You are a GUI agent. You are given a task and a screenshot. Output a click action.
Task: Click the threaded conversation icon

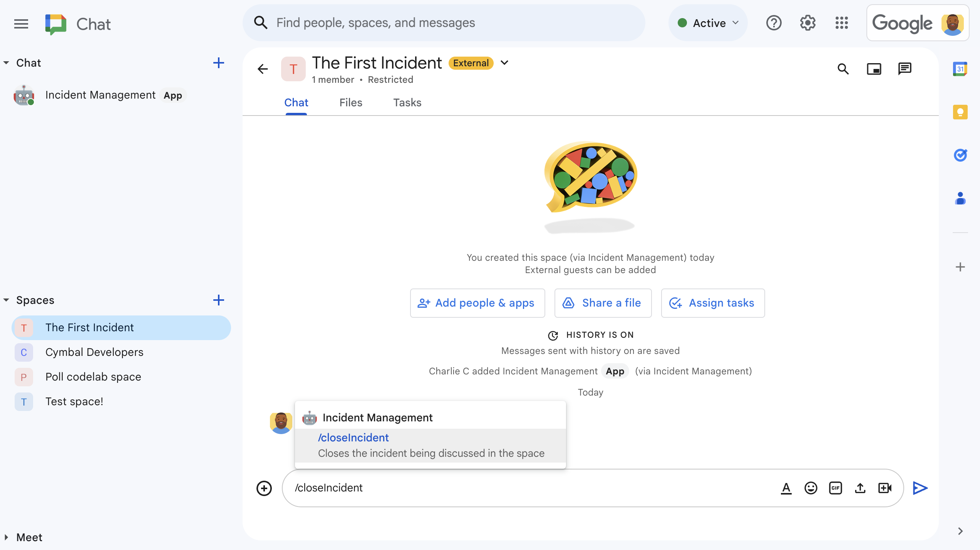(x=905, y=69)
